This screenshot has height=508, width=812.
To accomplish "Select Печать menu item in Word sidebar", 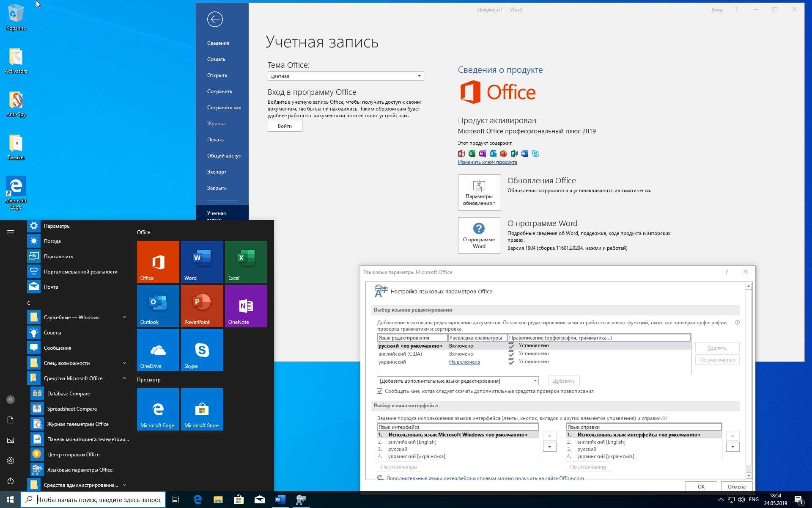I will 216,139.
